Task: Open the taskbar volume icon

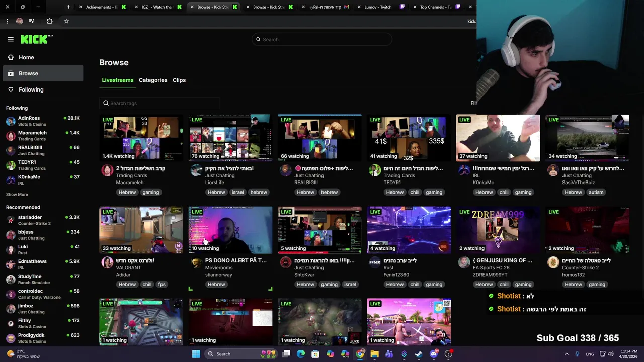Action: (611, 354)
